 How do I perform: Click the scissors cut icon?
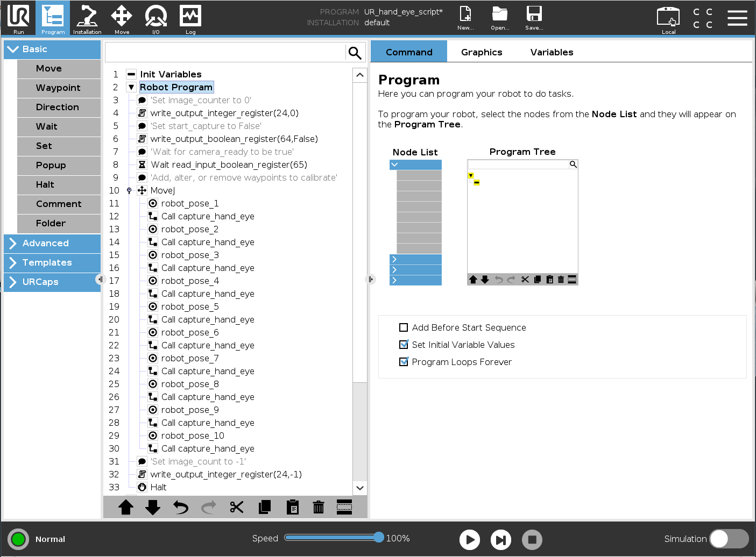[237, 507]
